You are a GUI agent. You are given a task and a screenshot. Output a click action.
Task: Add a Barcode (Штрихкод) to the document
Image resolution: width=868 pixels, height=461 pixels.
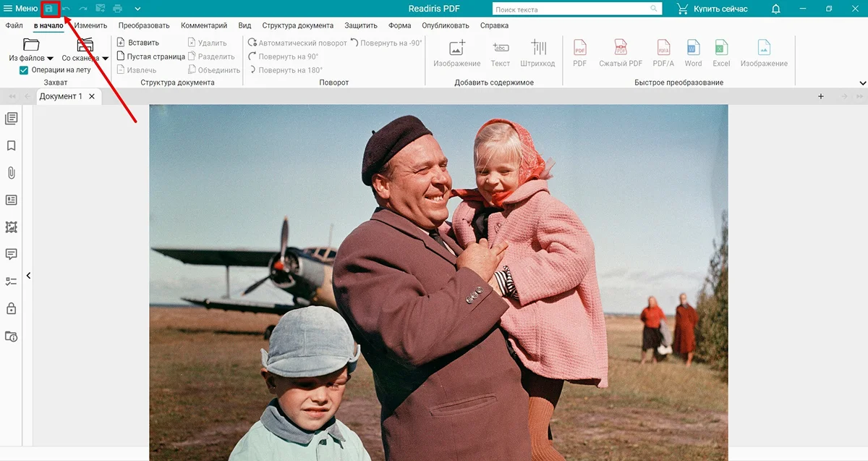click(537, 54)
